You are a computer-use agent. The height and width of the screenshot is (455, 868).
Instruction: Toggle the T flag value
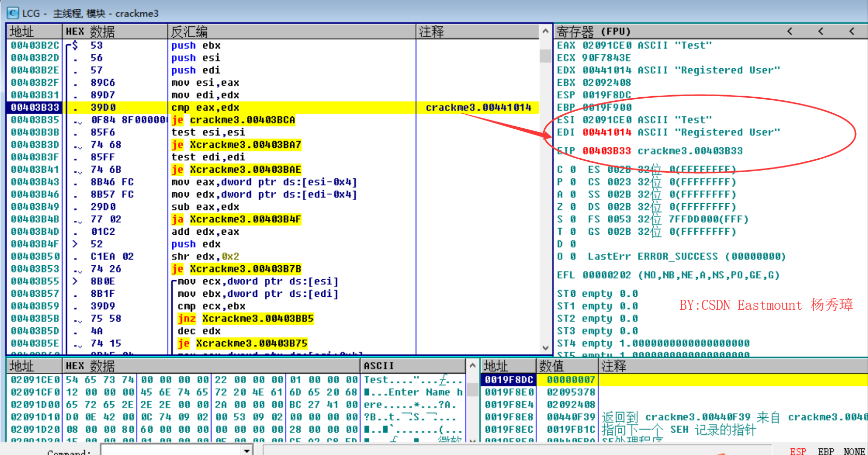pyautogui.click(x=573, y=232)
